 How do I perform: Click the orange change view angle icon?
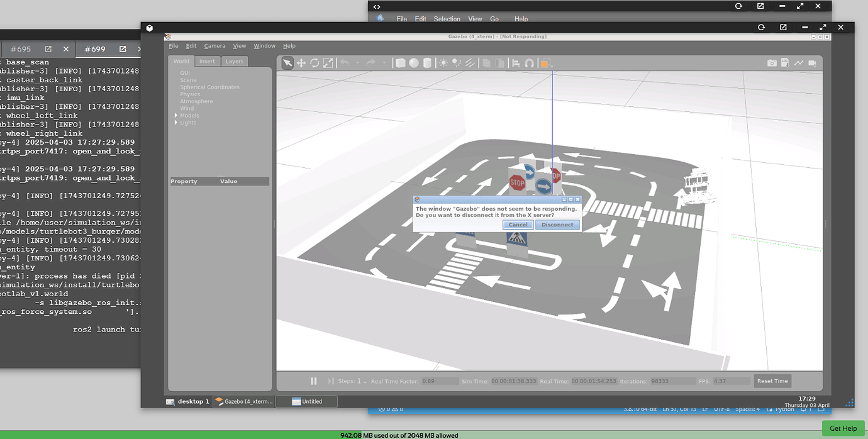coord(545,63)
